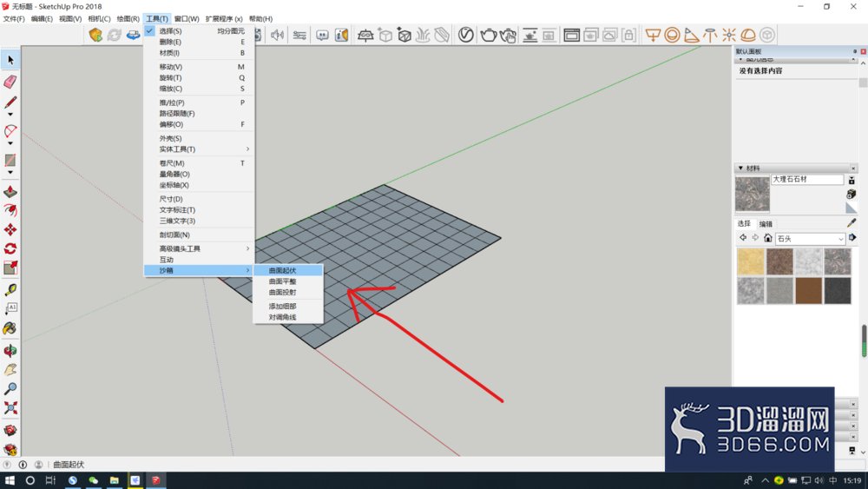The image size is (868, 489).
Task: Open the Zoom magnifier tool
Action: click(x=10, y=389)
